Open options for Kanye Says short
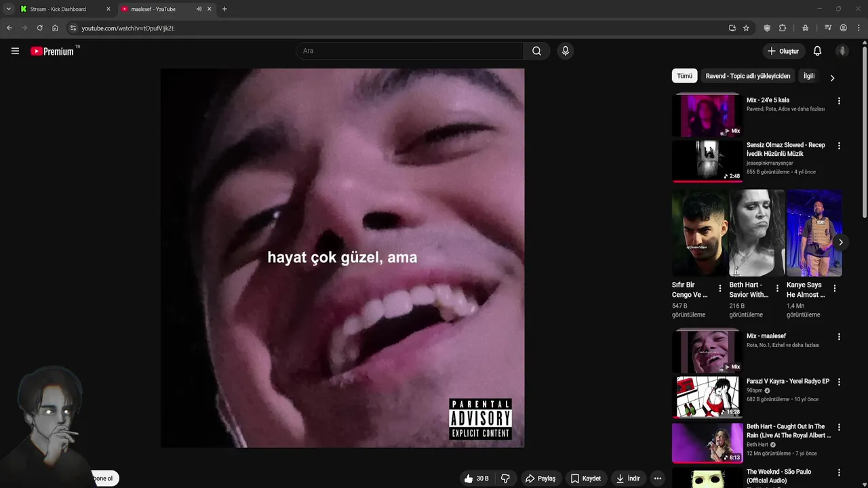This screenshot has width=868, height=488. (835, 289)
